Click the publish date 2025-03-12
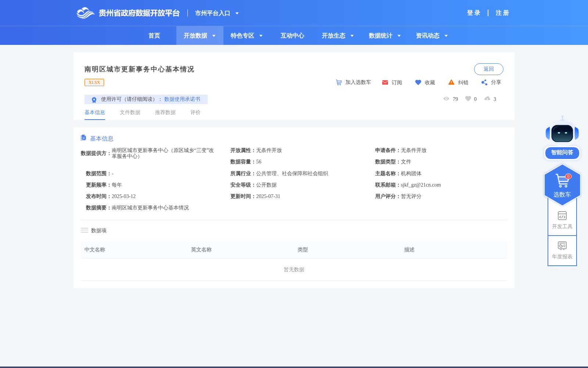The width and height of the screenshot is (588, 368). point(124,197)
